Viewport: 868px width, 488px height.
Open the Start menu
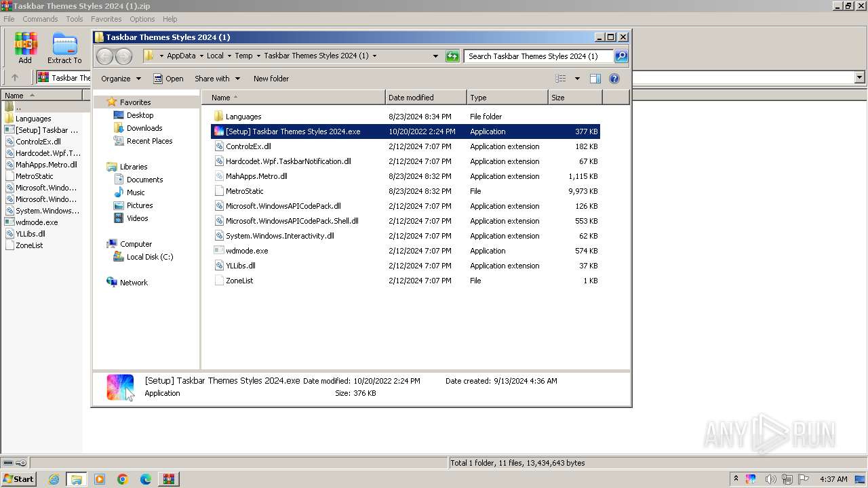pos(18,479)
